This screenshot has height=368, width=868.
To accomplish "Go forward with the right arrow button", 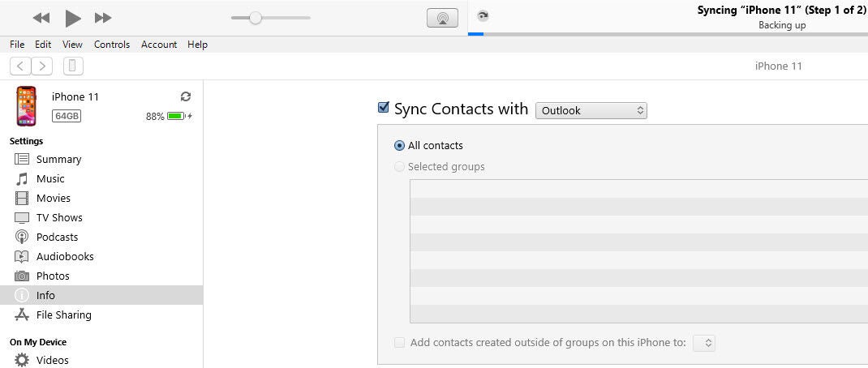I will point(42,66).
